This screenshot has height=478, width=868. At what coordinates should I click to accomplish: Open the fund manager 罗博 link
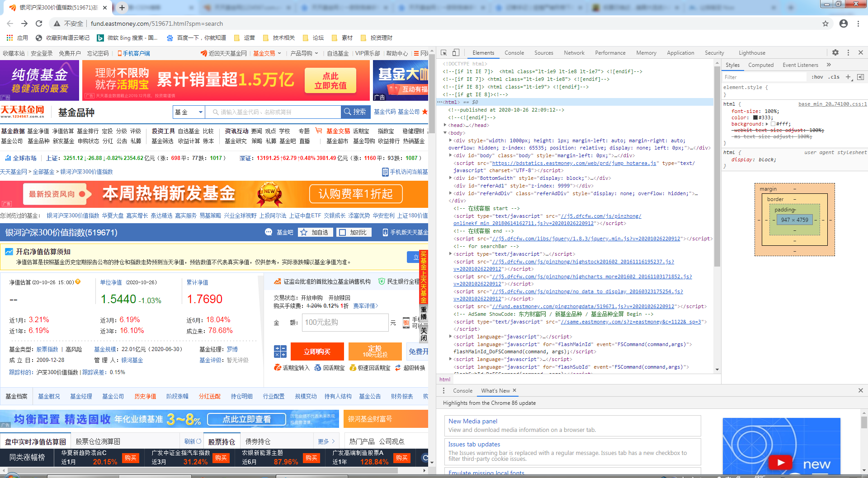pos(232,349)
